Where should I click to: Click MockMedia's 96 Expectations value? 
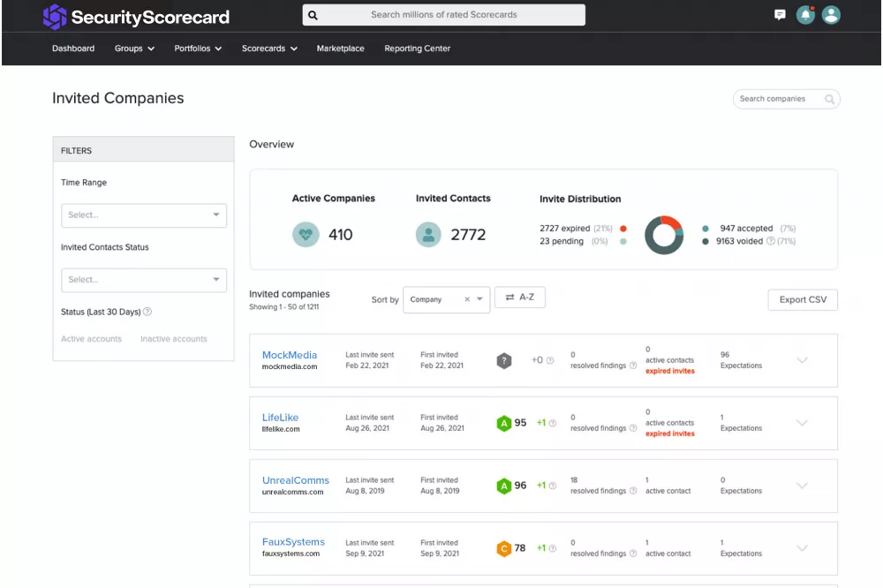tap(725, 355)
